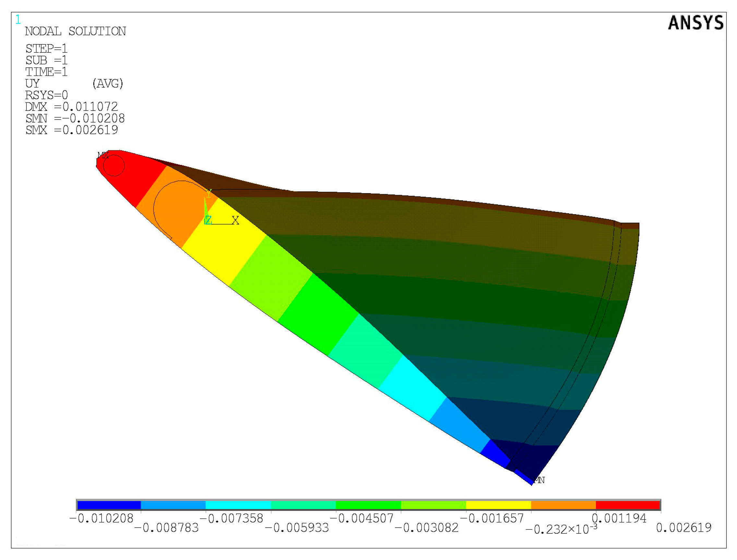This screenshot has height=560, width=737.
Task: Click the cyan window number 1 label
Action: pyautogui.click(x=18, y=19)
